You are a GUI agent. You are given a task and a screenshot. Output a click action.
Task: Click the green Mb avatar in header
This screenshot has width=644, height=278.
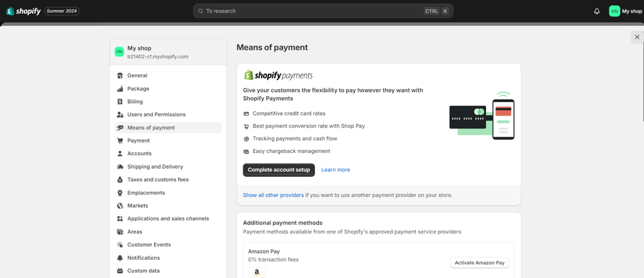tap(614, 11)
